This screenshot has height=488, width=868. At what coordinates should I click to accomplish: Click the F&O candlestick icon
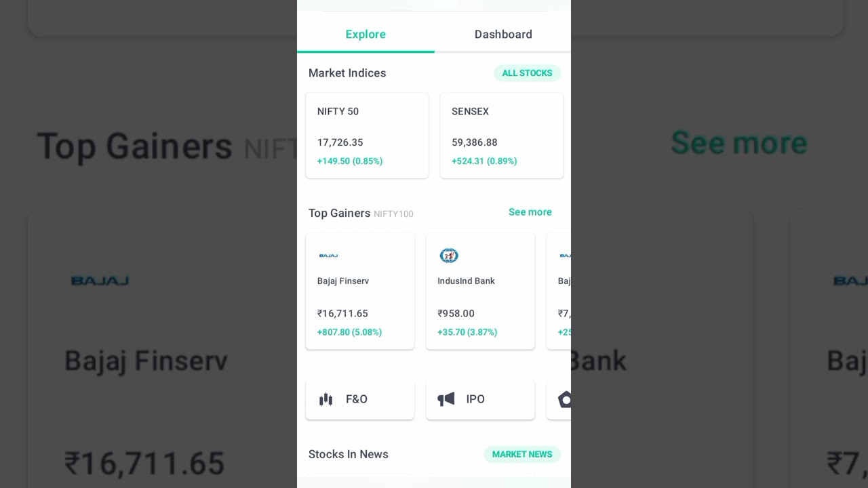pos(326,399)
